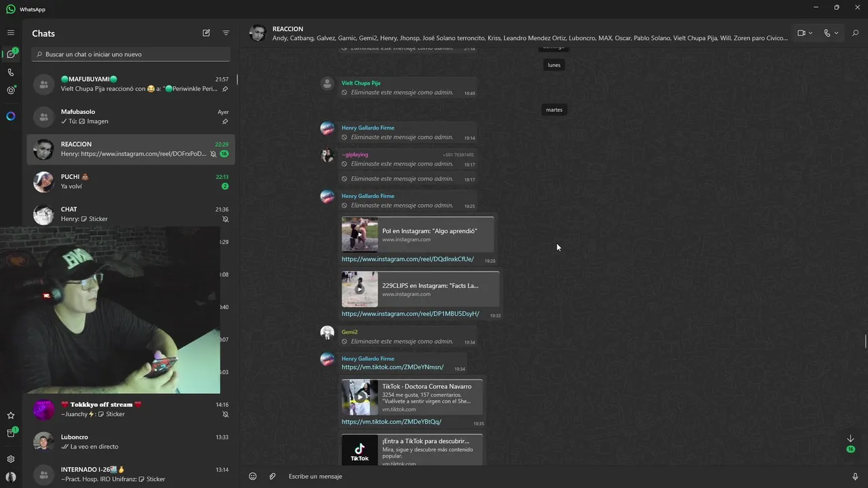868x488 pixels.
Task: Start a new chat with compose icon
Action: pyautogui.click(x=206, y=33)
